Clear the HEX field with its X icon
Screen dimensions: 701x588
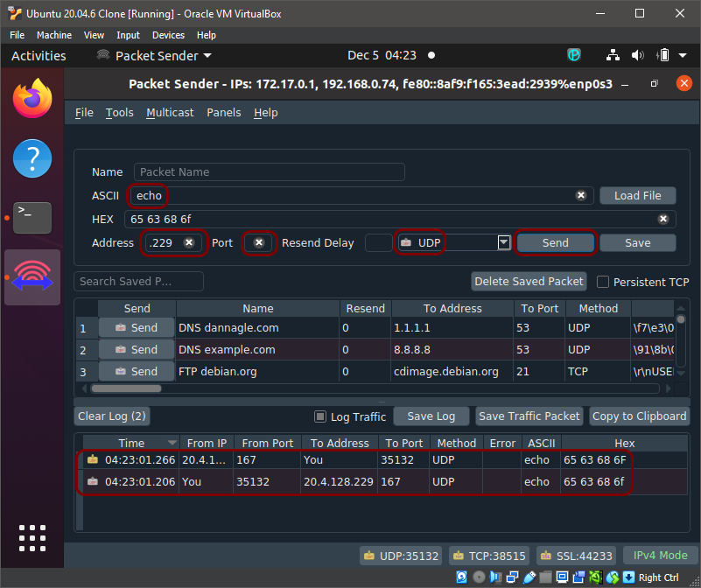663,219
